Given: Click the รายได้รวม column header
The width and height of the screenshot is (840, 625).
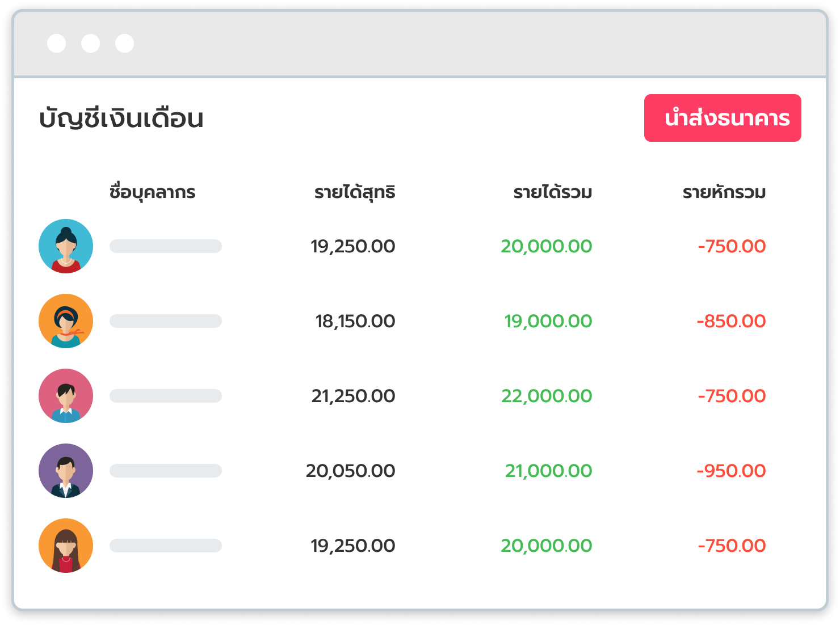Looking at the screenshot, I should tap(552, 192).
